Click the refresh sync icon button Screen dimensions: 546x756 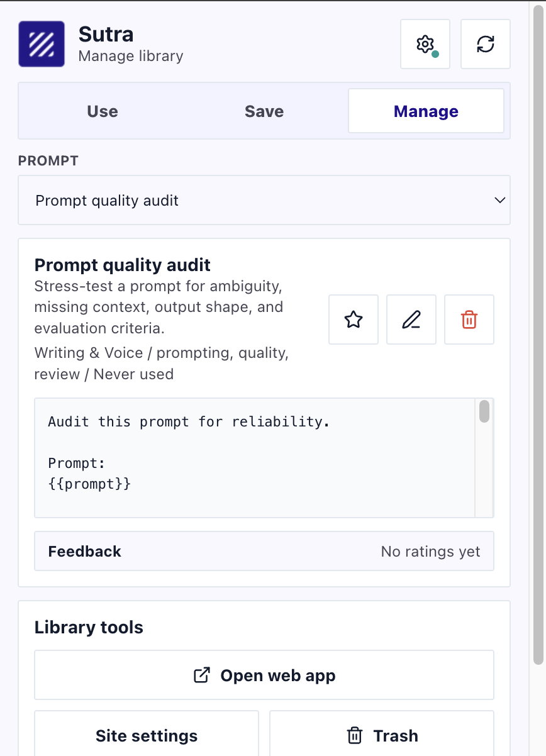486,44
